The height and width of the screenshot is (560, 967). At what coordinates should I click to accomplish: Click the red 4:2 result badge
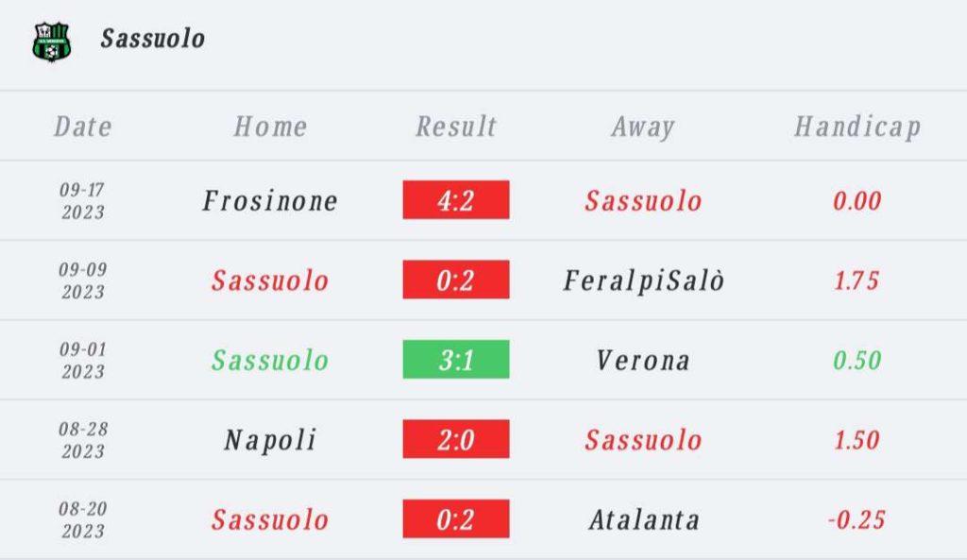tap(456, 200)
